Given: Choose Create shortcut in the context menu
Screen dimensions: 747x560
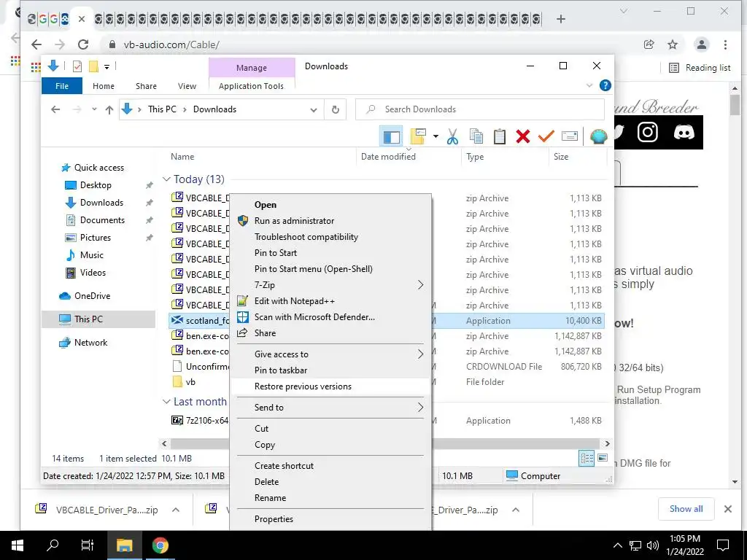Looking at the screenshot, I should coord(330,466).
